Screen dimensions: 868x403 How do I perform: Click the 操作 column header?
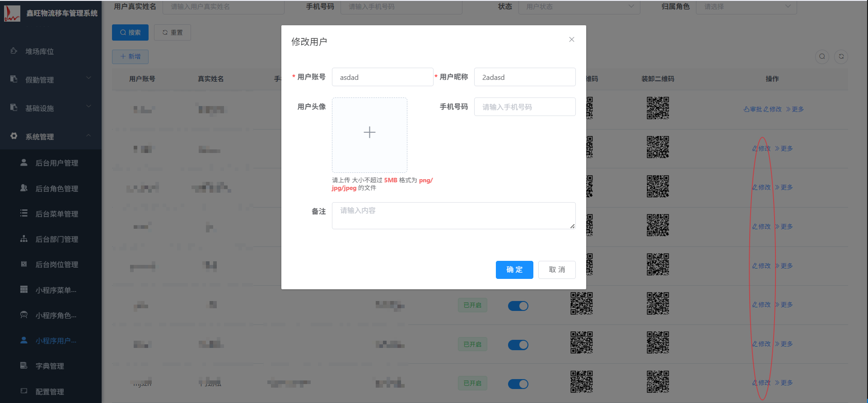pyautogui.click(x=772, y=79)
